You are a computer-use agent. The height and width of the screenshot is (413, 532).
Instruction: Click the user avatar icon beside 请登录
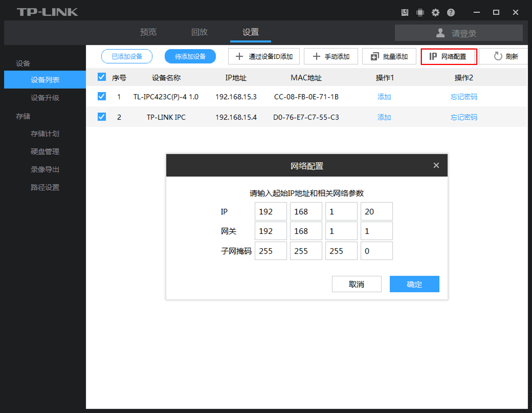tap(440, 33)
